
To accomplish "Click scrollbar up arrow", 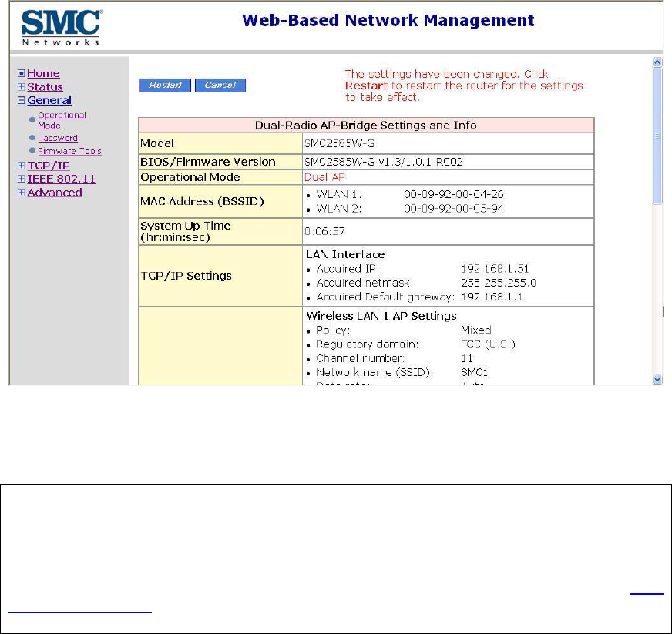I will pos(657,62).
